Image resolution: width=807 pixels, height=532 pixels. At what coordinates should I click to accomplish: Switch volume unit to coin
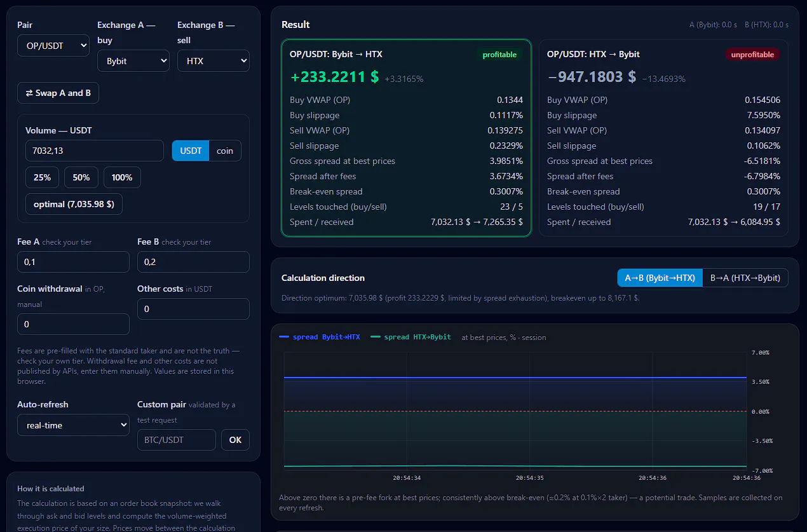225,151
